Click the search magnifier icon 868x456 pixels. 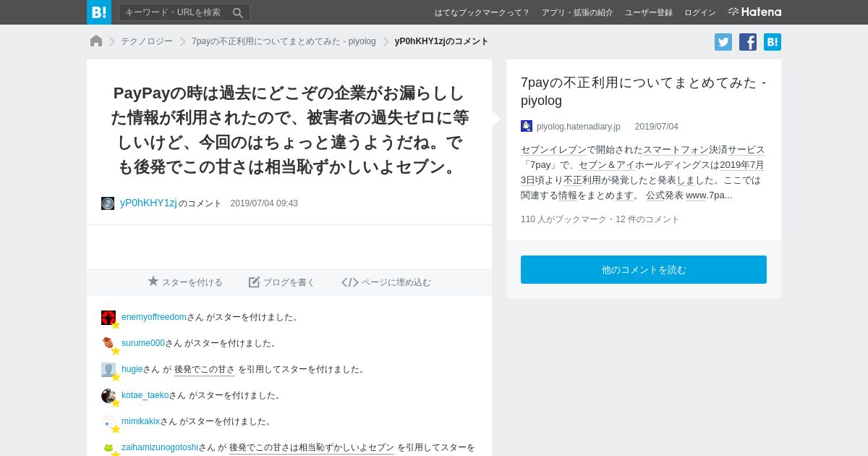[x=238, y=12]
